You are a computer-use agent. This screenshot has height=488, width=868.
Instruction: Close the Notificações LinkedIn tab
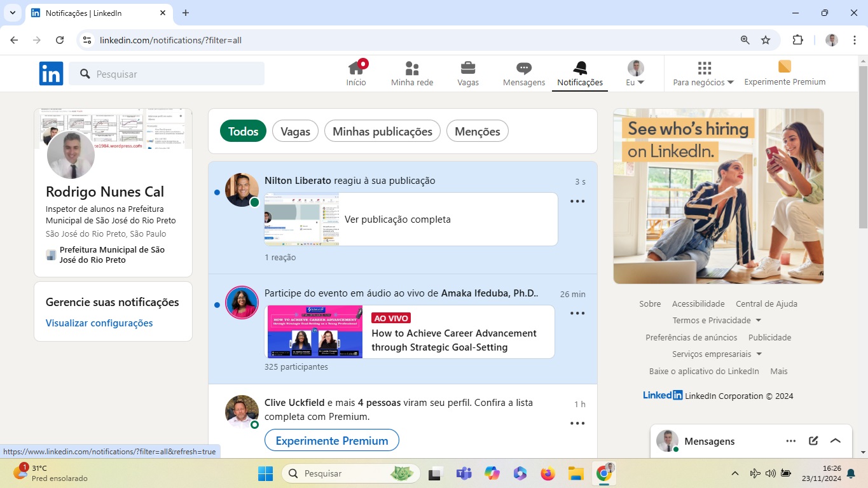(x=163, y=13)
